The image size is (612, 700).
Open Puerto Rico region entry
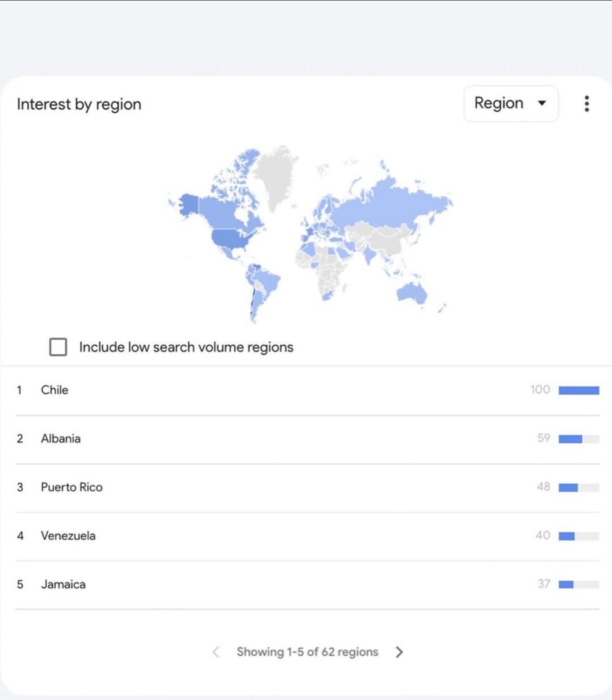(308, 487)
